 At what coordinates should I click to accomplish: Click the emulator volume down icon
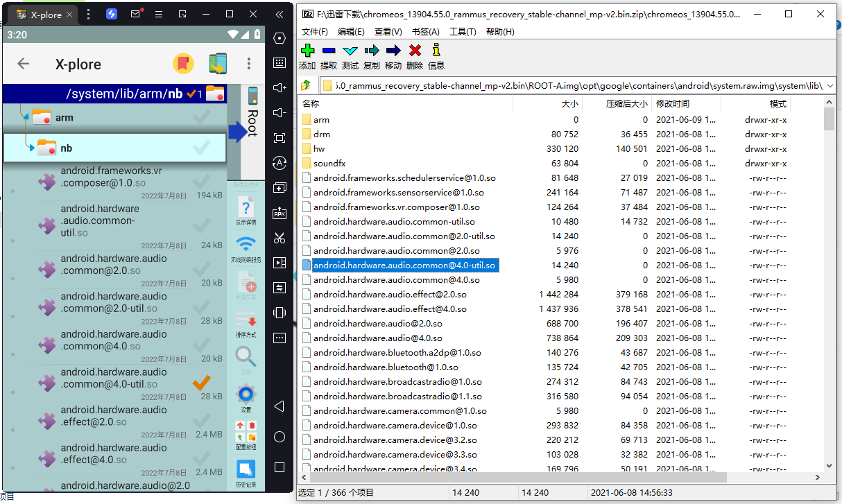point(280,112)
